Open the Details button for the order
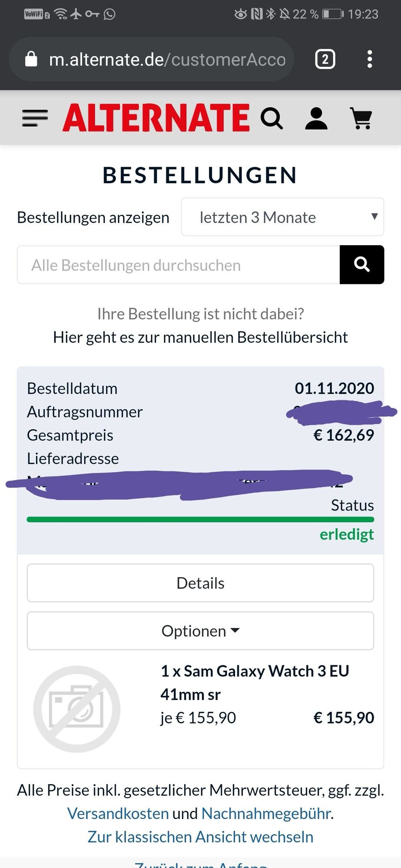The height and width of the screenshot is (868, 401). (200, 583)
